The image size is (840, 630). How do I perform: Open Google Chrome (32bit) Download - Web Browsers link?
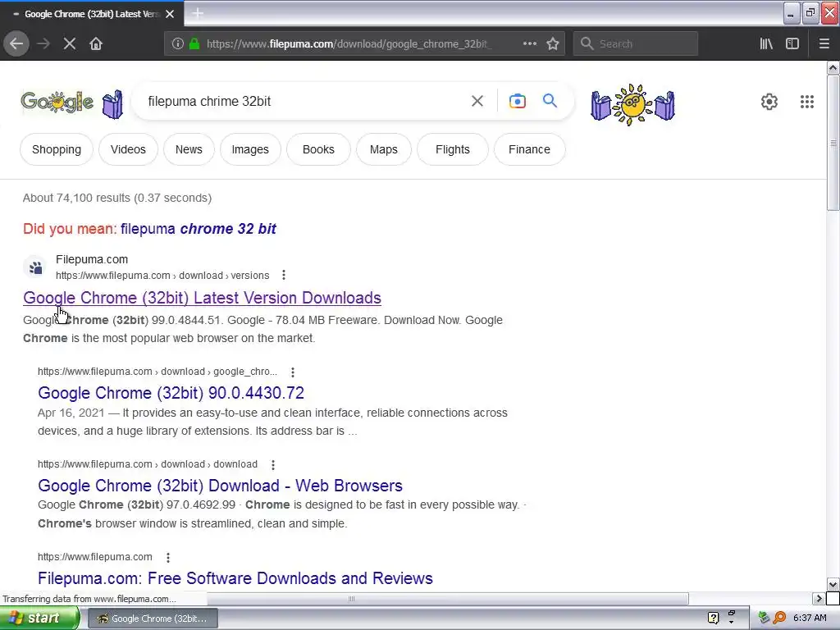pos(220,486)
